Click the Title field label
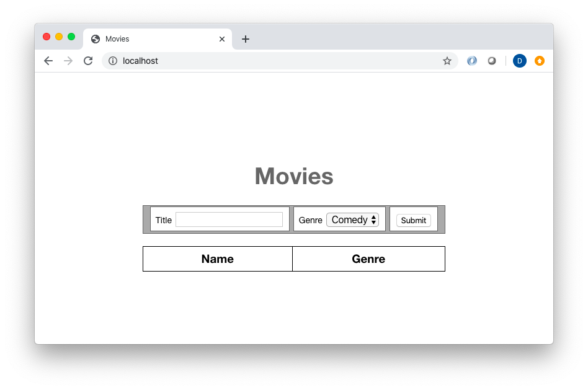This screenshot has width=588, height=390. point(164,220)
